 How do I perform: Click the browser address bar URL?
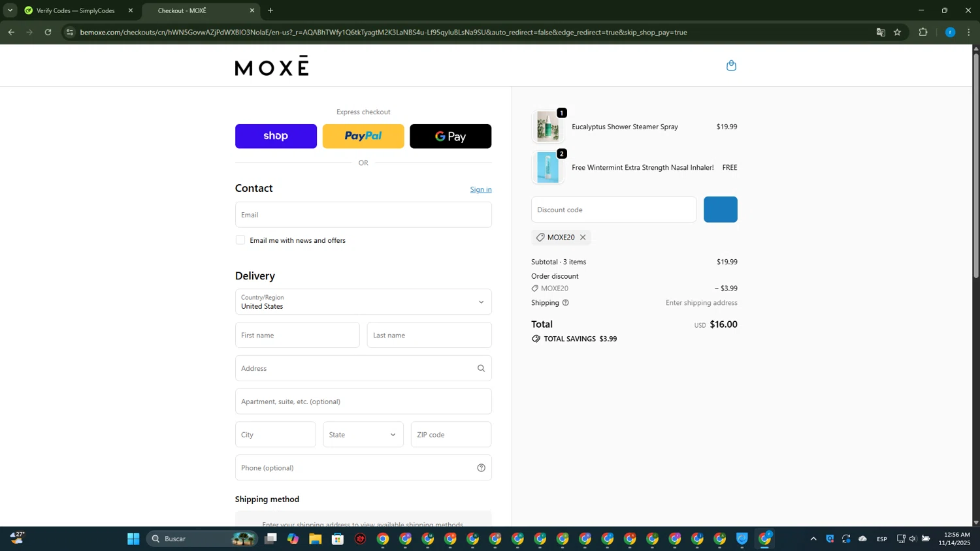point(384,32)
